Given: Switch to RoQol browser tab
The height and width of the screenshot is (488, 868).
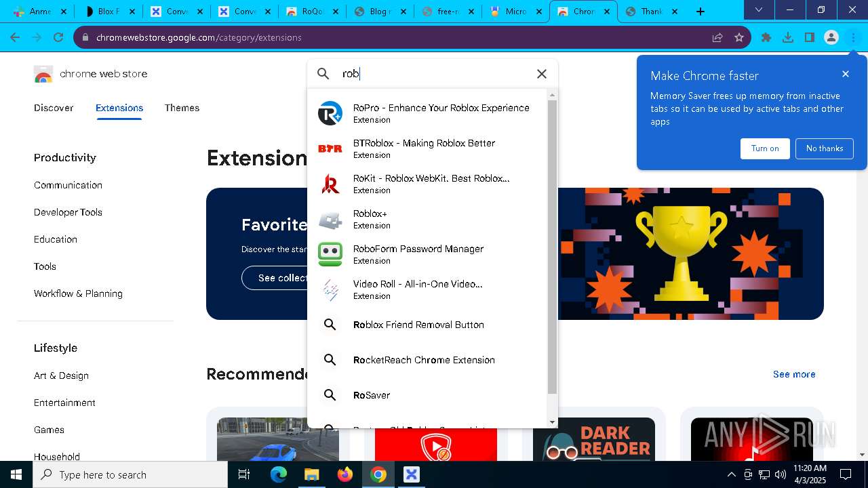Looking at the screenshot, I should [312, 12].
